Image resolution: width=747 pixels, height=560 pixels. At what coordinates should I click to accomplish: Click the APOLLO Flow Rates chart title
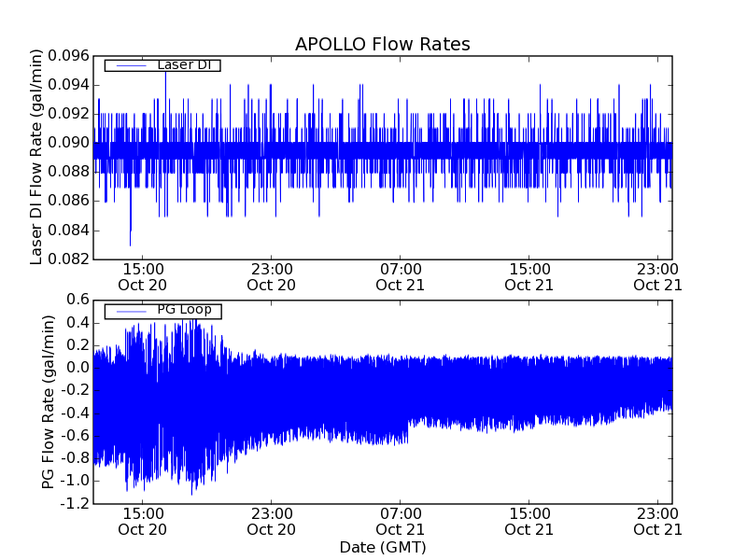pyautogui.click(x=382, y=44)
